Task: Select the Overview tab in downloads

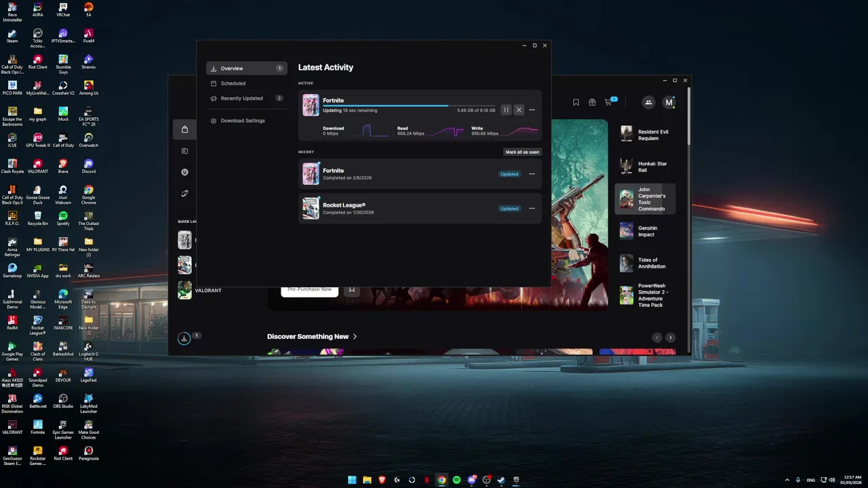Action: point(247,68)
